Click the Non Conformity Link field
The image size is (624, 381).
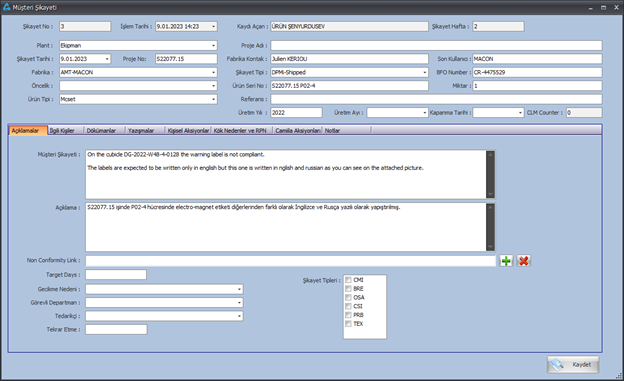click(x=291, y=261)
